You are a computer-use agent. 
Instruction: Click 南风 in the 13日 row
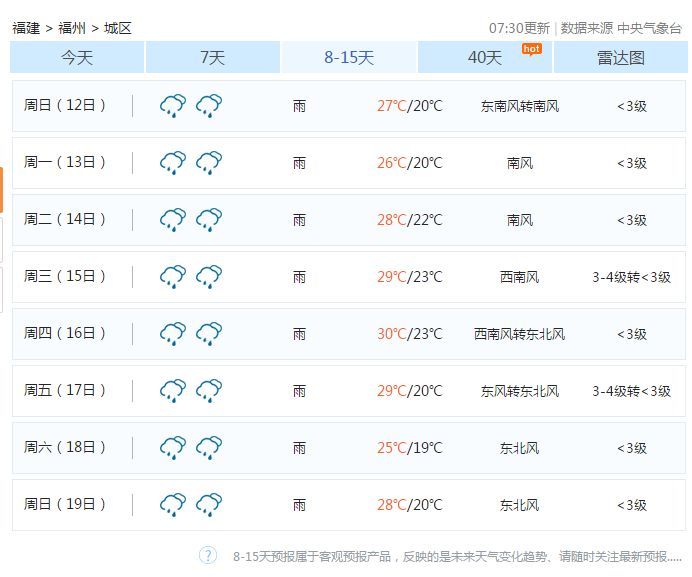coord(520,163)
